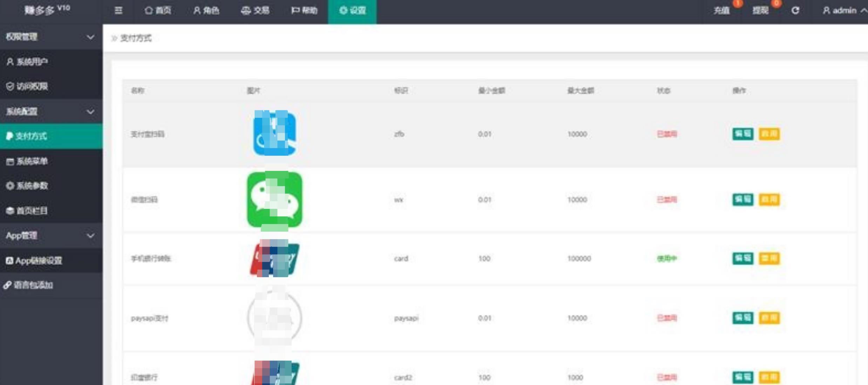Click the 最小金额 column header
Image resolution: width=868 pixels, height=385 pixels.
pyautogui.click(x=491, y=90)
